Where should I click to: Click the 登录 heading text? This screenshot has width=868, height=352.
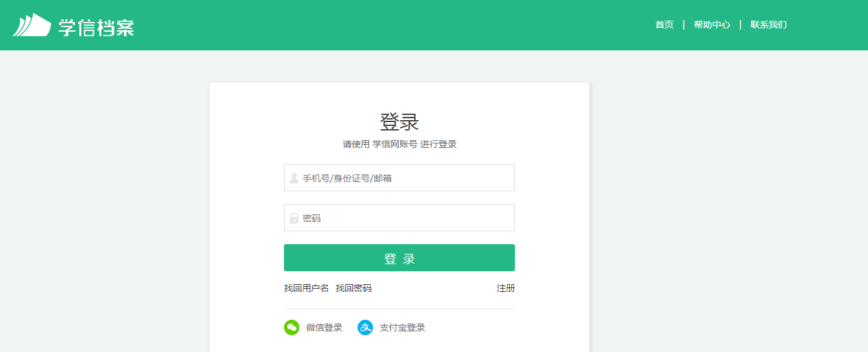(399, 121)
